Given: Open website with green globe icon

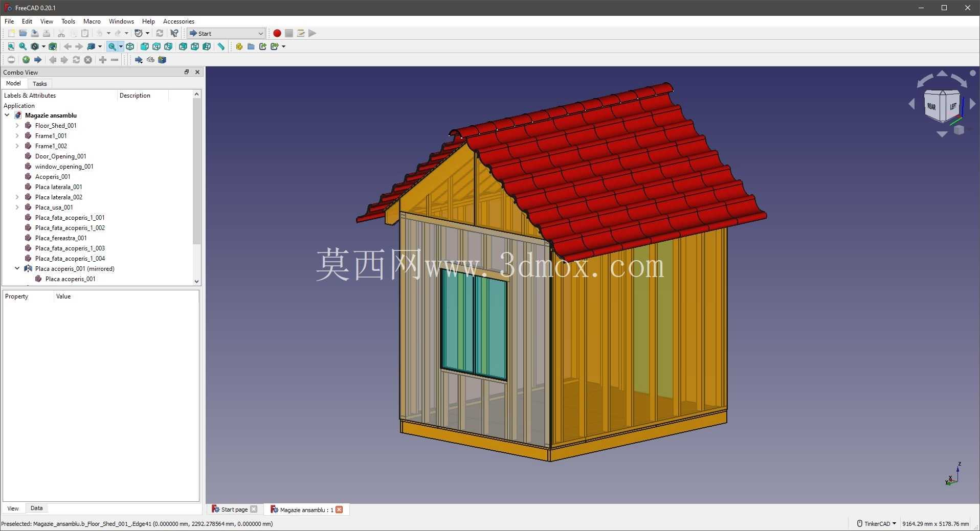Looking at the screenshot, I should [x=26, y=60].
